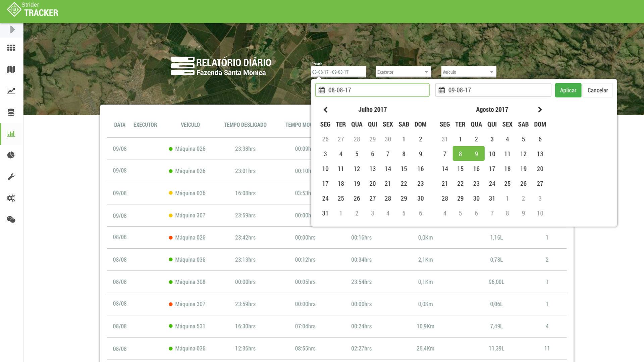Click the start date field 08-08-17
The width and height of the screenshot is (644, 362).
point(372,90)
